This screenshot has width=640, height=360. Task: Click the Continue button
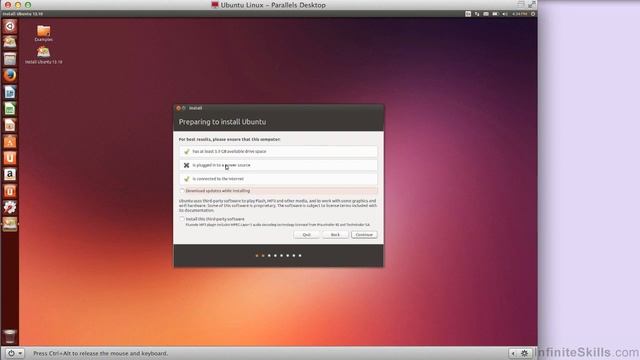point(364,235)
